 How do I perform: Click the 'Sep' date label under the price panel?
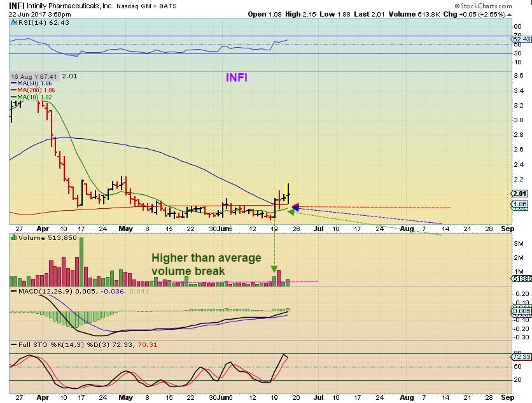pos(508,229)
